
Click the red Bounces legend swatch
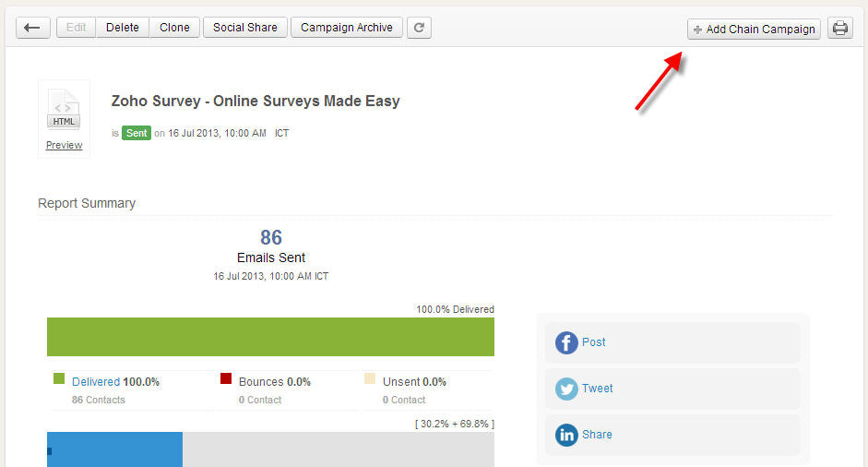226,378
